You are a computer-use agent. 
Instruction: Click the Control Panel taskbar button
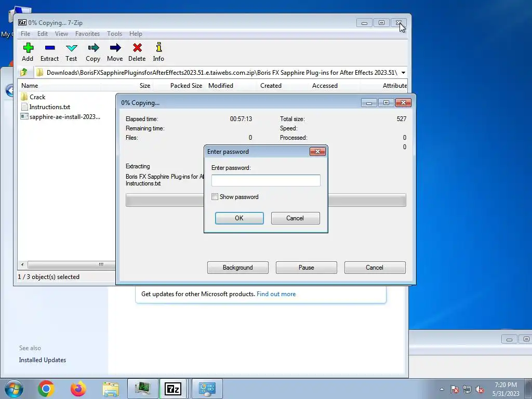(207, 389)
